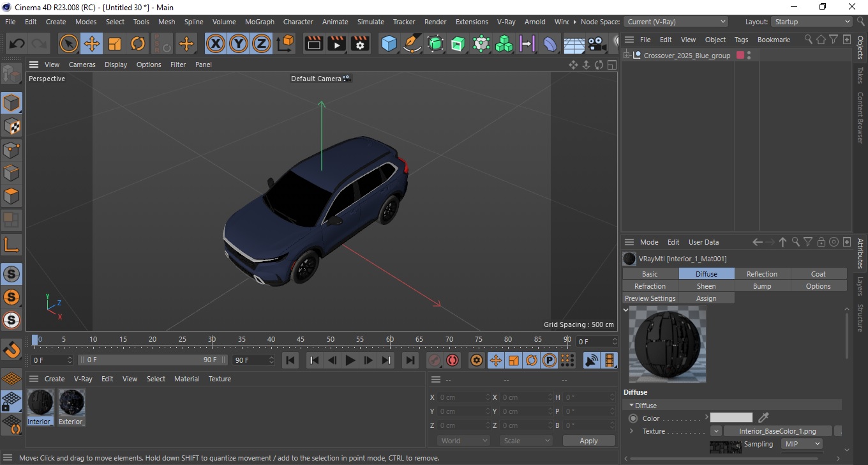Pick color with the eyedropper
The image size is (868, 465).
(x=763, y=418)
